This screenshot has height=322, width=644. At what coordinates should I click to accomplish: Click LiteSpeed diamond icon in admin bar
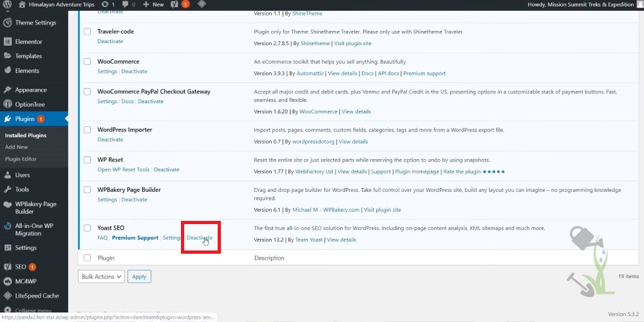pyautogui.click(x=202, y=5)
